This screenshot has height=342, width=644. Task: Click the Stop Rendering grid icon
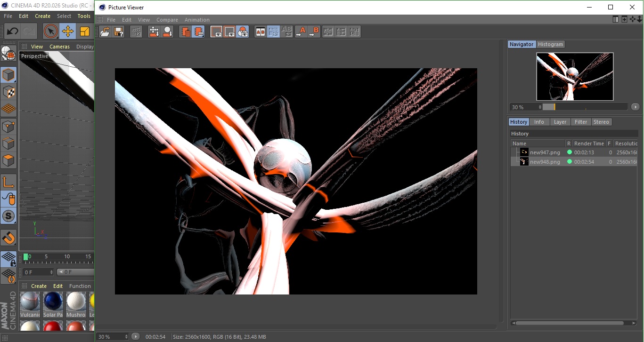[136, 32]
